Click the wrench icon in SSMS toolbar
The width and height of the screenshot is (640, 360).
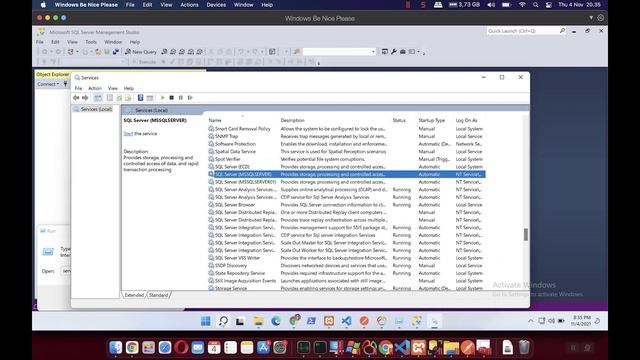(x=394, y=52)
